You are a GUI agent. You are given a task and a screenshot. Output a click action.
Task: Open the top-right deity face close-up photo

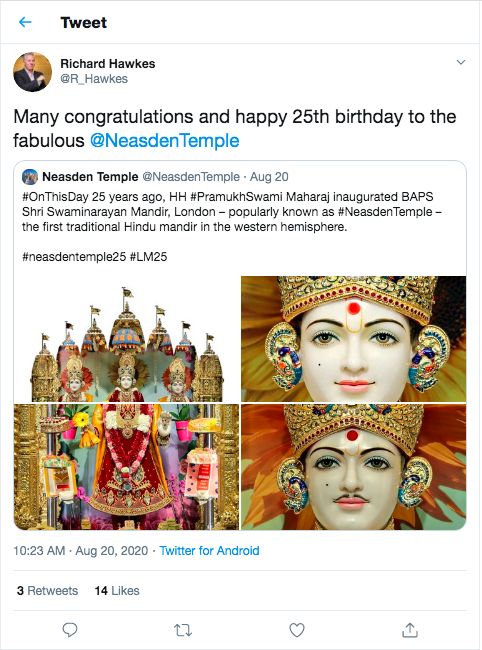[x=354, y=339]
